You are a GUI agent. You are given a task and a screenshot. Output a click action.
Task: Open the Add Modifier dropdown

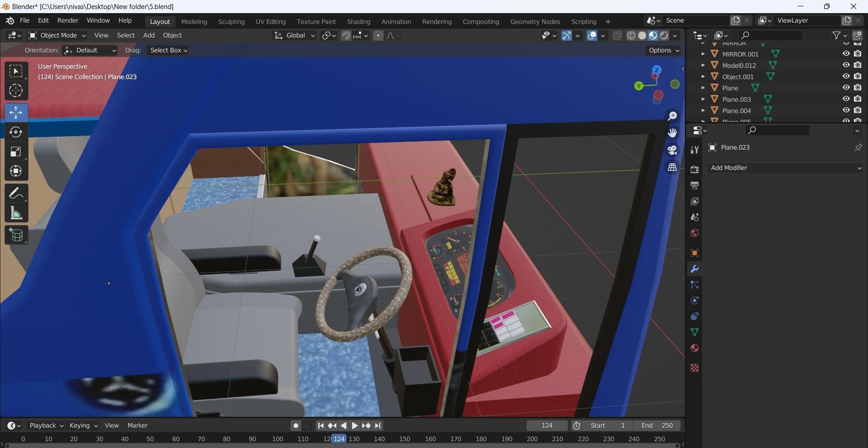785,168
